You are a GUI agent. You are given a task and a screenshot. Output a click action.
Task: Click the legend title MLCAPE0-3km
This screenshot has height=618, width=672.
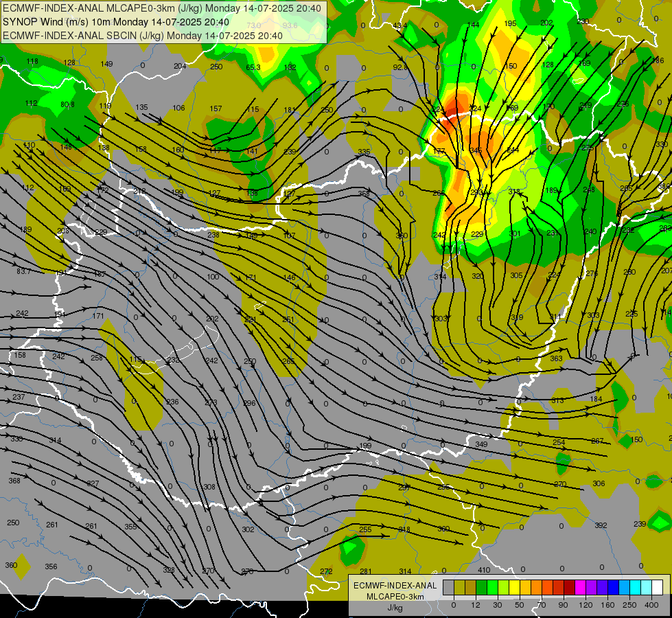coord(395,597)
